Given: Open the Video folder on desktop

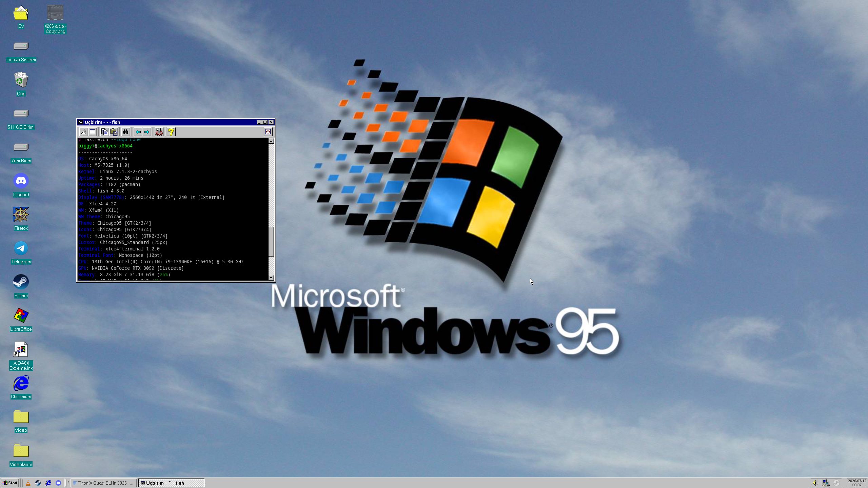Looking at the screenshot, I should [21, 421].
